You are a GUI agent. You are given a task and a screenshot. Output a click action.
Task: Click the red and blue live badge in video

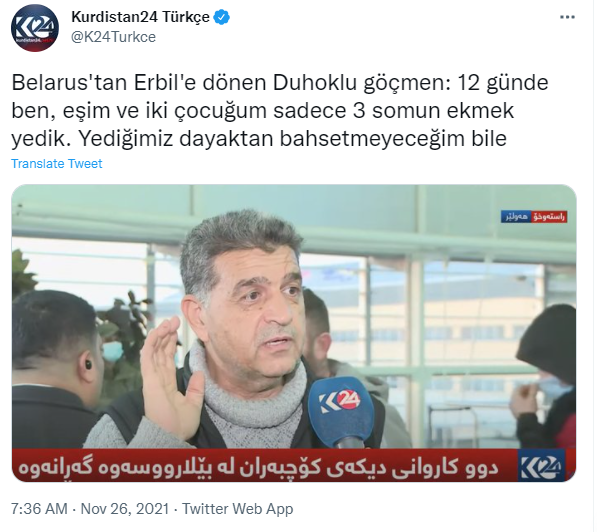click(535, 217)
